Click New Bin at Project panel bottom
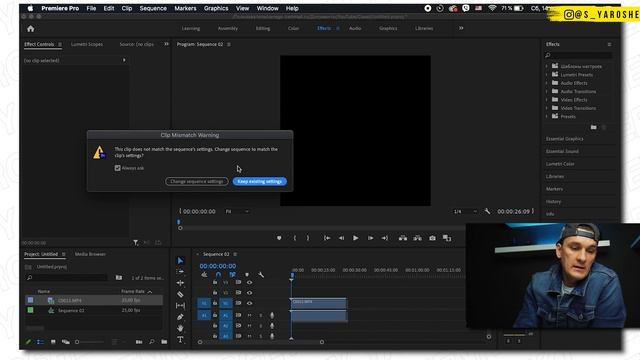 pos(164,342)
